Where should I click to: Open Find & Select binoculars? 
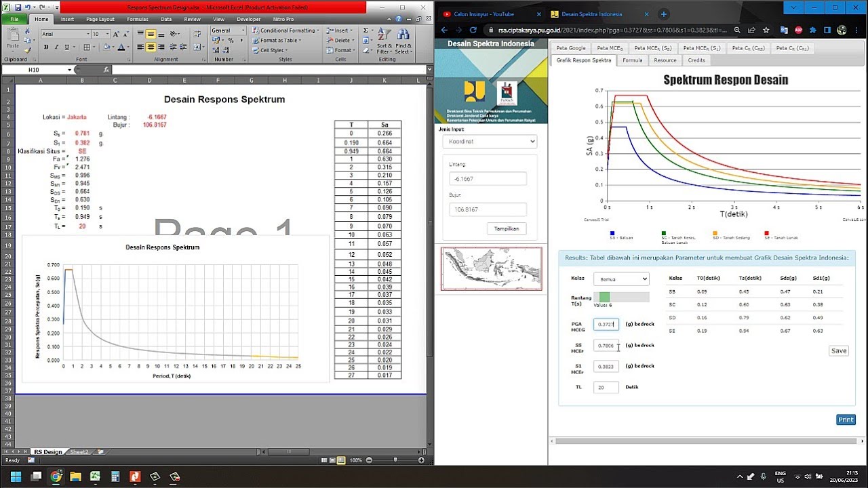(403, 42)
